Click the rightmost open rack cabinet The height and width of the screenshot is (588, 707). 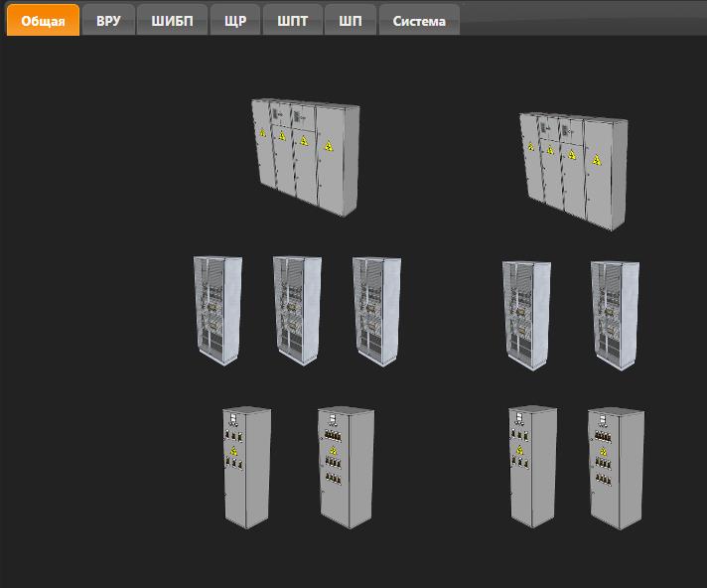[x=615, y=315]
